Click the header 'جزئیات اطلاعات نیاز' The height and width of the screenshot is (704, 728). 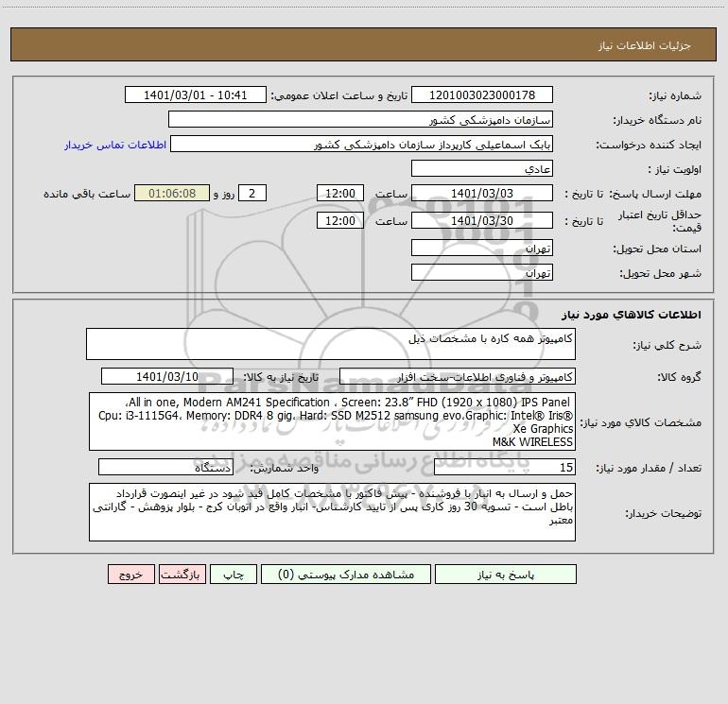click(645, 45)
